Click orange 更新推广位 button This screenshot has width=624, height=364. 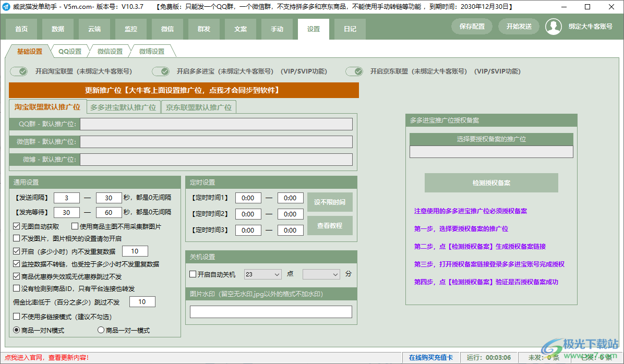pyautogui.click(x=184, y=90)
